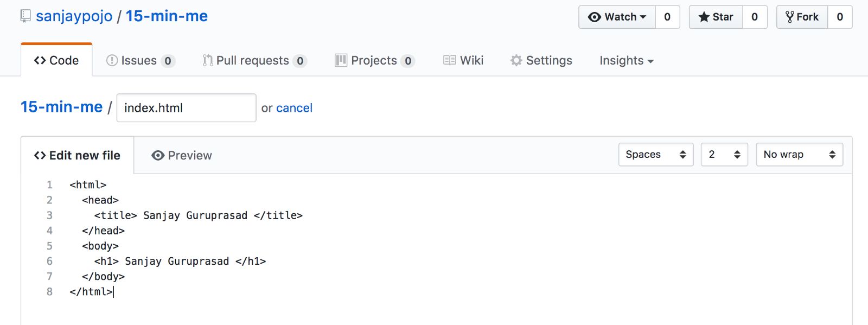View stargazers count next to Star

755,17
